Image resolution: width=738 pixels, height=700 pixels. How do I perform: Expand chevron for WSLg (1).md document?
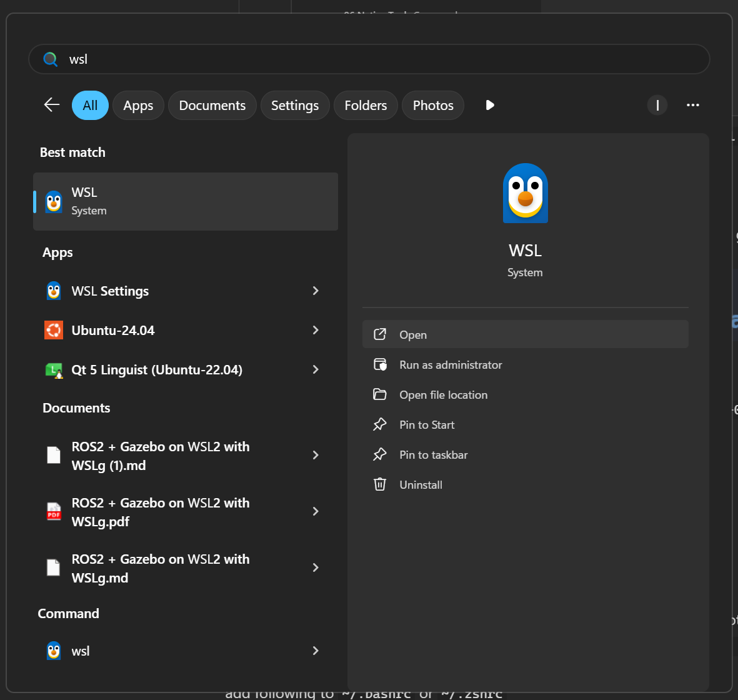point(316,455)
